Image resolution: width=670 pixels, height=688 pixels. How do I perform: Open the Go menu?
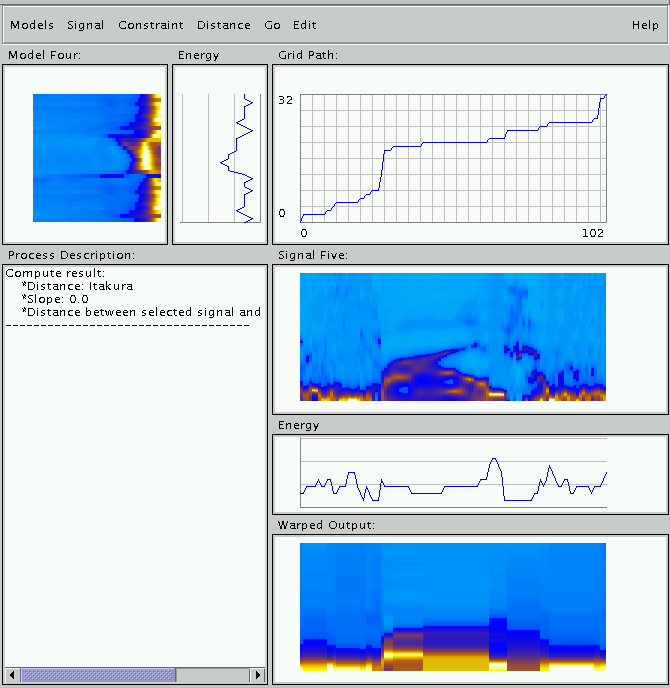[x=273, y=25]
